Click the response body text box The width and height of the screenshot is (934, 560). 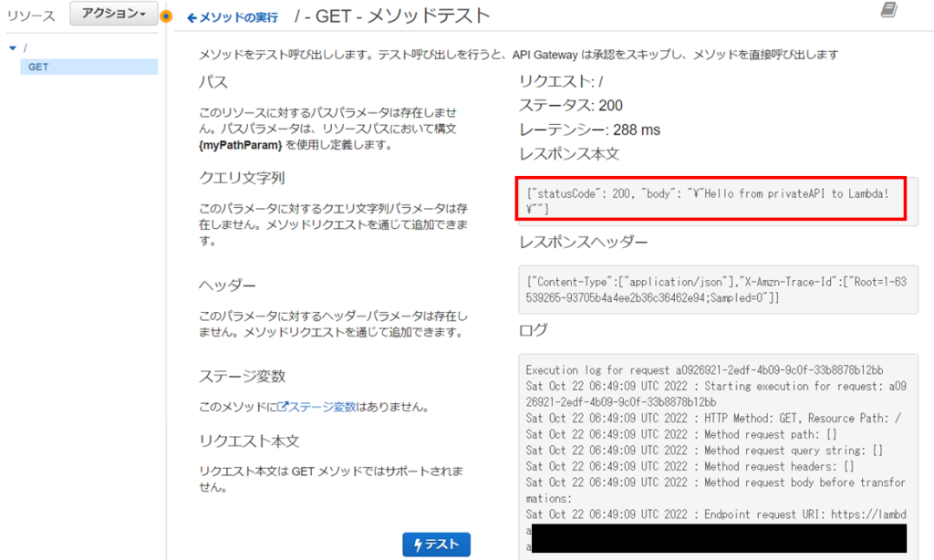[x=718, y=202]
